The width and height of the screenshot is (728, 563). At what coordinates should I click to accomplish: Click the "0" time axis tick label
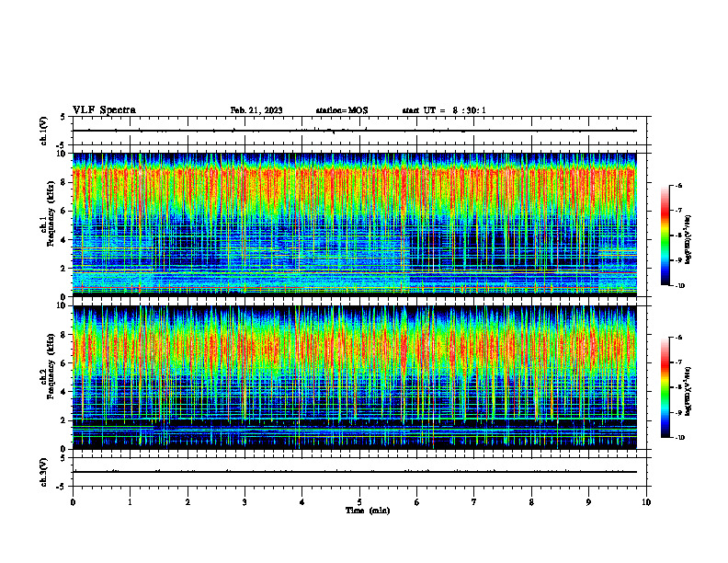pos(73,502)
